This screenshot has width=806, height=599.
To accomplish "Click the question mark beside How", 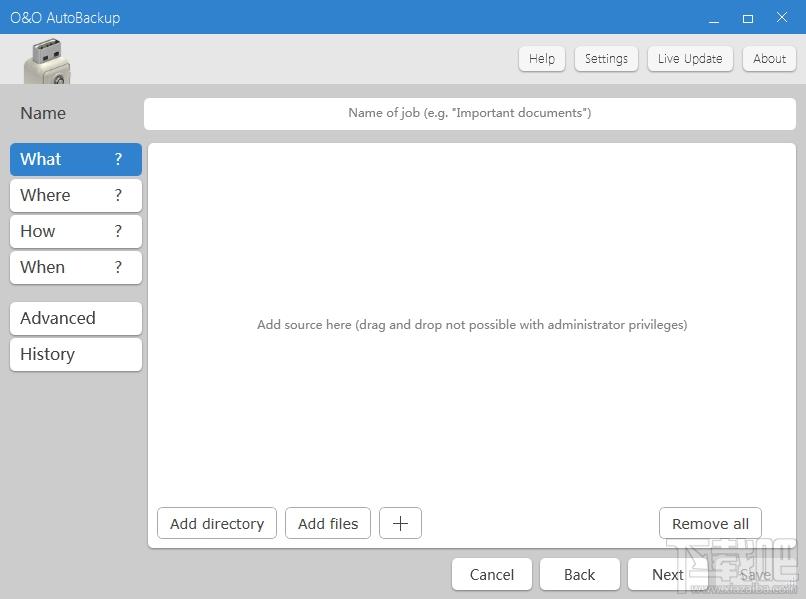I will tap(118, 231).
